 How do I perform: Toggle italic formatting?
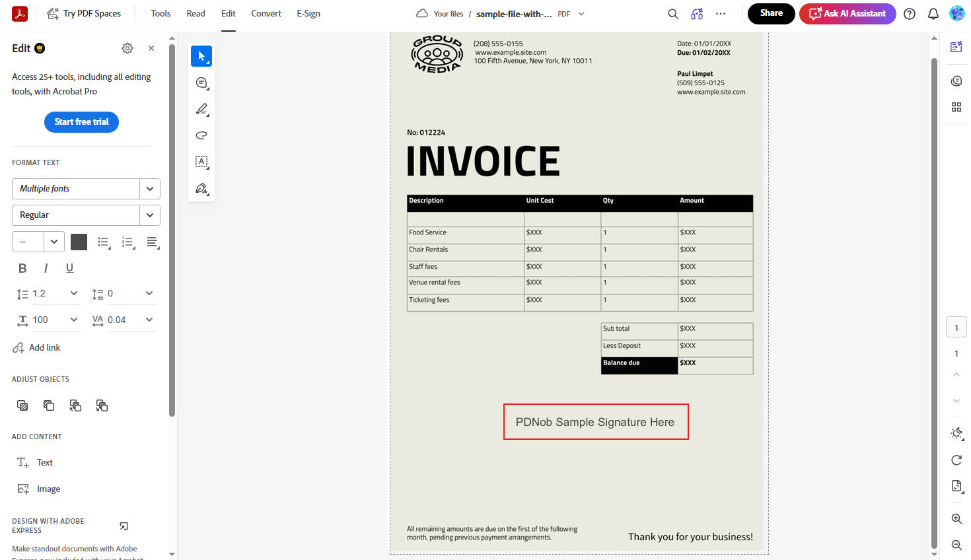click(46, 268)
